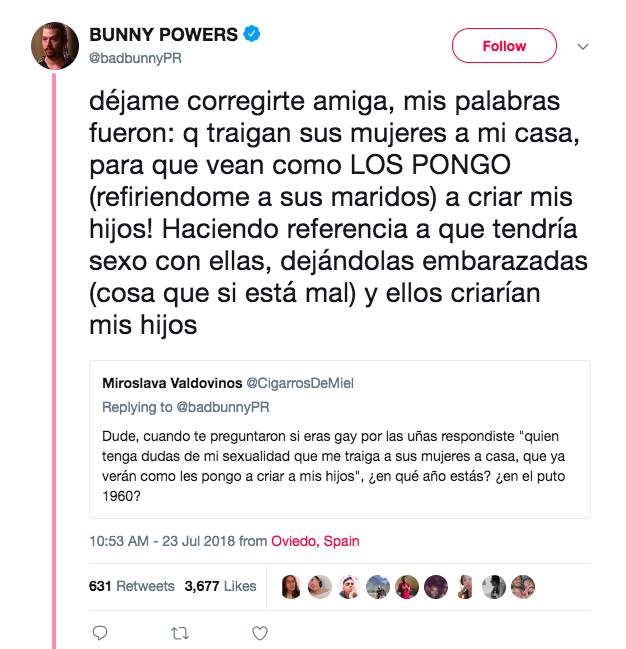Screen dimensions: 626x649
Task: Follow the BUNNY POWERS account
Action: point(504,46)
